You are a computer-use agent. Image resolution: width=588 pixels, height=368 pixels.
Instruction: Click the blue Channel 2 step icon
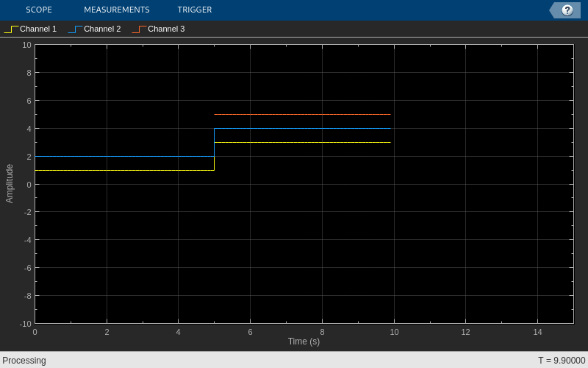(x=76, y=29)
